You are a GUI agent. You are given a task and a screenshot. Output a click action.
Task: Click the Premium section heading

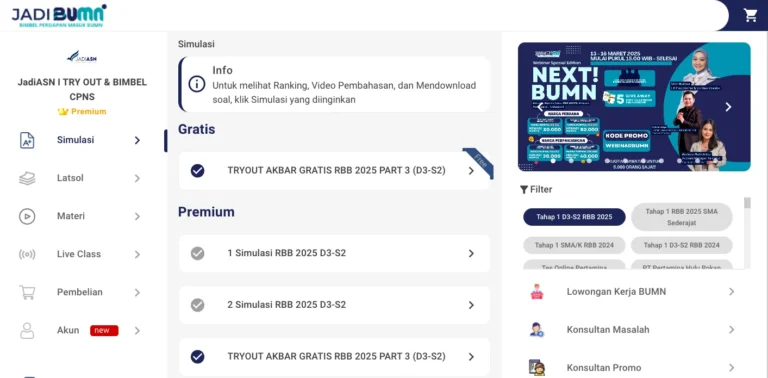(x=206, y=212)
